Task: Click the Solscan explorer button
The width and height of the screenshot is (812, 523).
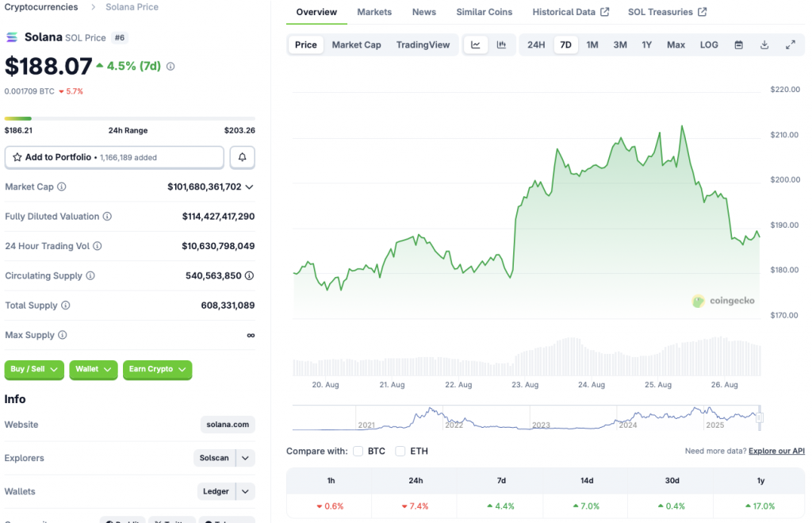Action: coord(214,458)
